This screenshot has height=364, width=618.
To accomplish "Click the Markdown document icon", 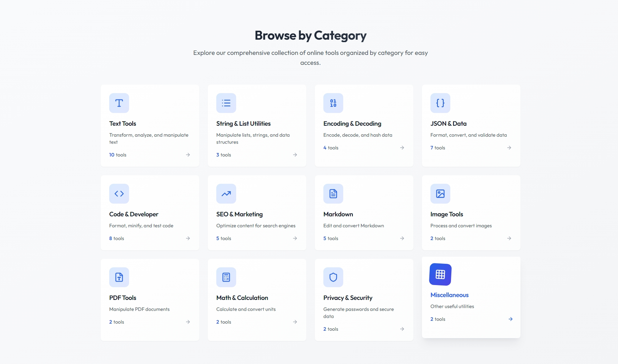I will 333,194.
